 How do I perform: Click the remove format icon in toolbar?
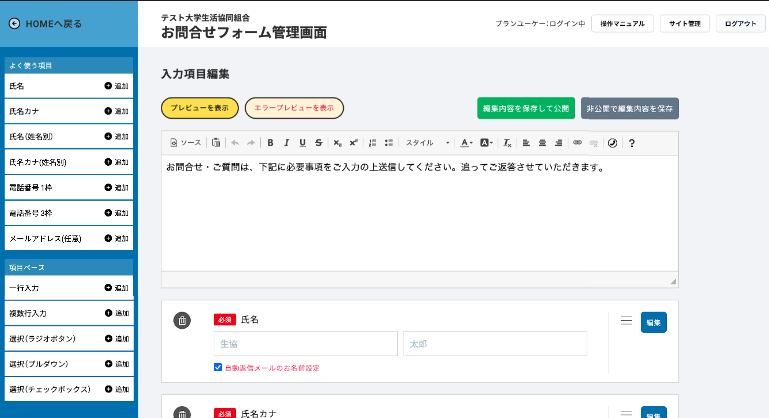pyautogui.click(x=508, y=143)
